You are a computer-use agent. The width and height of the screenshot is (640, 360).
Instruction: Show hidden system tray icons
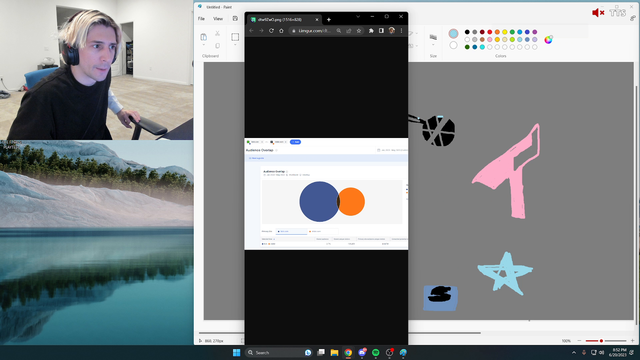tap(574, 352)
